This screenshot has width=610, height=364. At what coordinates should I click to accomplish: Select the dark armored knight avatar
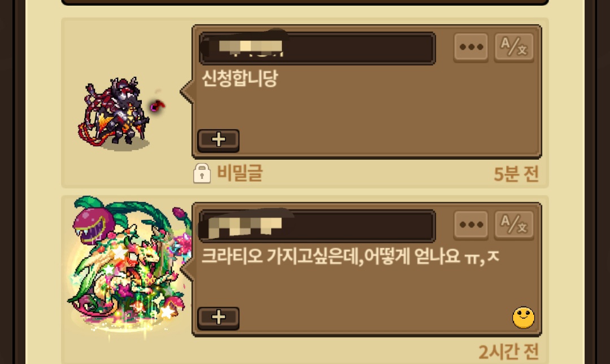113,112
